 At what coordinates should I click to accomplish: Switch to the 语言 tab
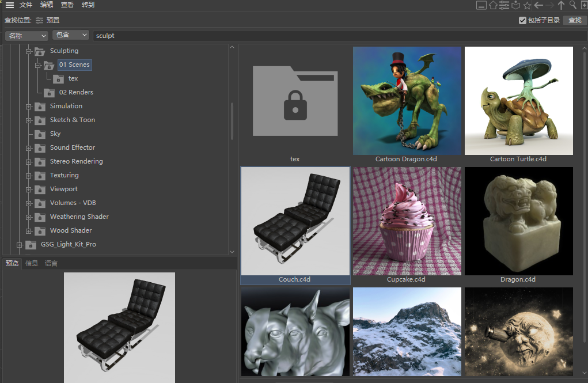(51, 263)
